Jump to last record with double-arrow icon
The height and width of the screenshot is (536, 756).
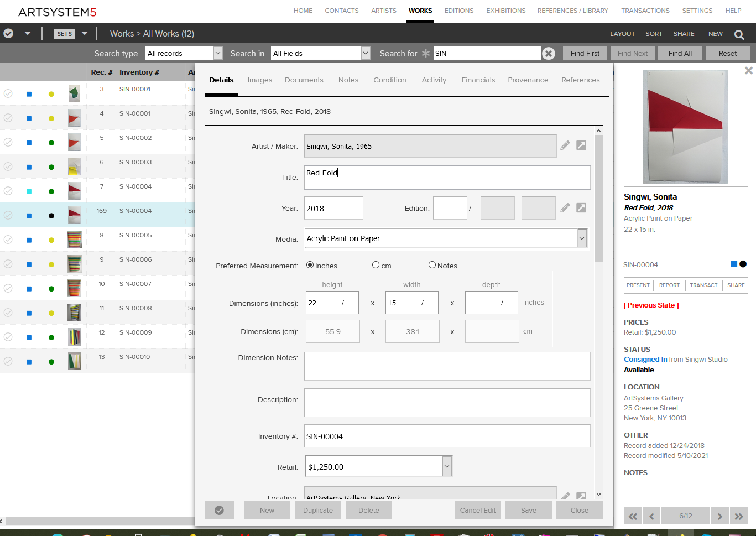point(739,516)
